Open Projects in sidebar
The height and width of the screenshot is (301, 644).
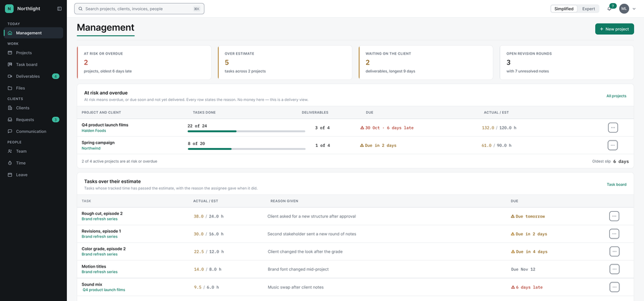coord(33,53)
